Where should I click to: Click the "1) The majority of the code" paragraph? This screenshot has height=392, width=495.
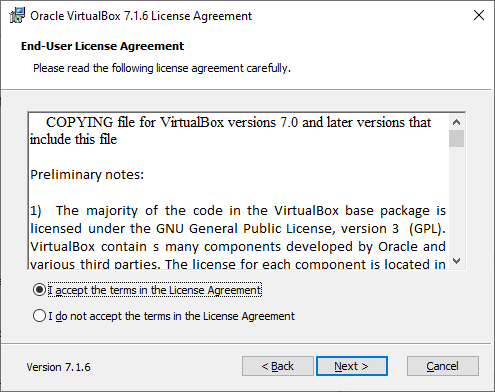pos(238,237)
